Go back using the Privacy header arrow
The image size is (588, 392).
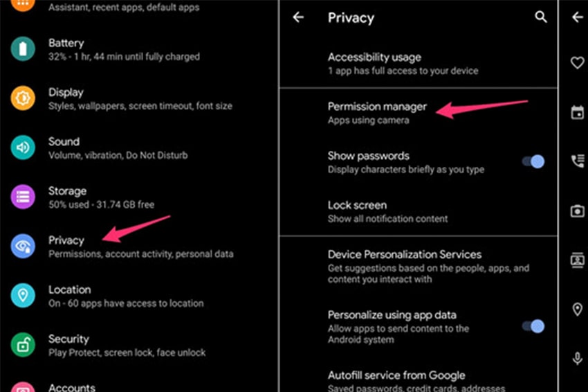click(x=298, y=17)
